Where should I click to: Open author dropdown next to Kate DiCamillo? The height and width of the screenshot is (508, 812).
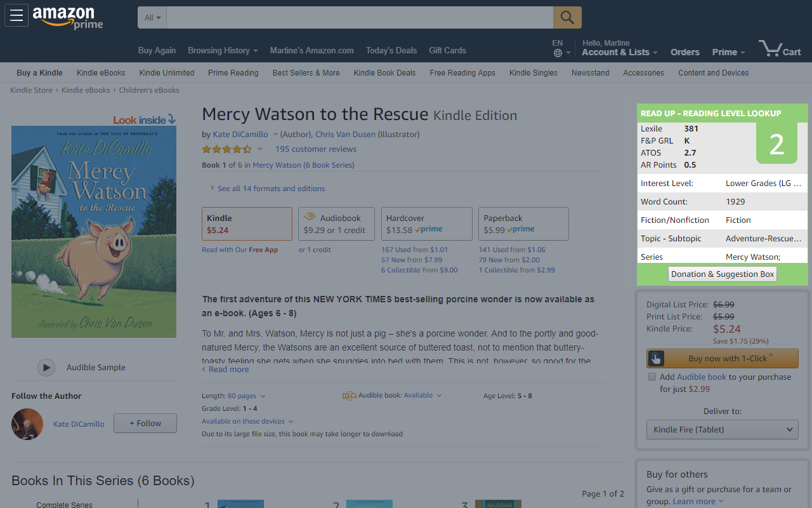click(275, 134)
